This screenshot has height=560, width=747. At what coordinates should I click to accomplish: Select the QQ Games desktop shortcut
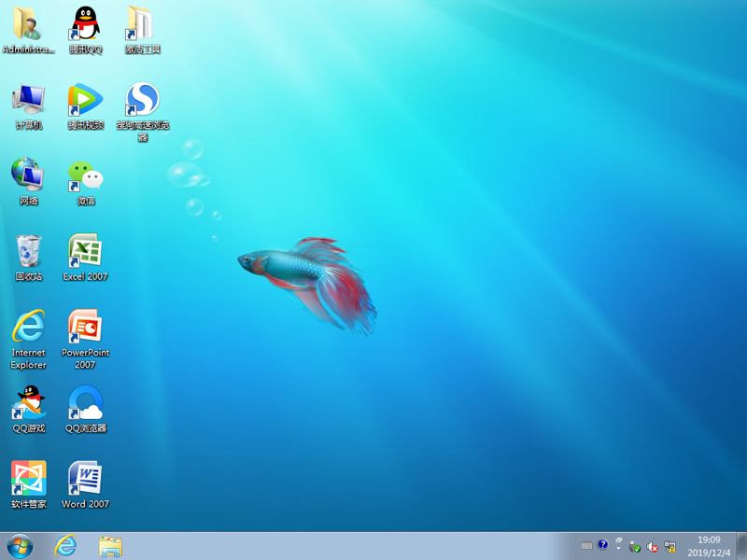(x=28, y=403)
